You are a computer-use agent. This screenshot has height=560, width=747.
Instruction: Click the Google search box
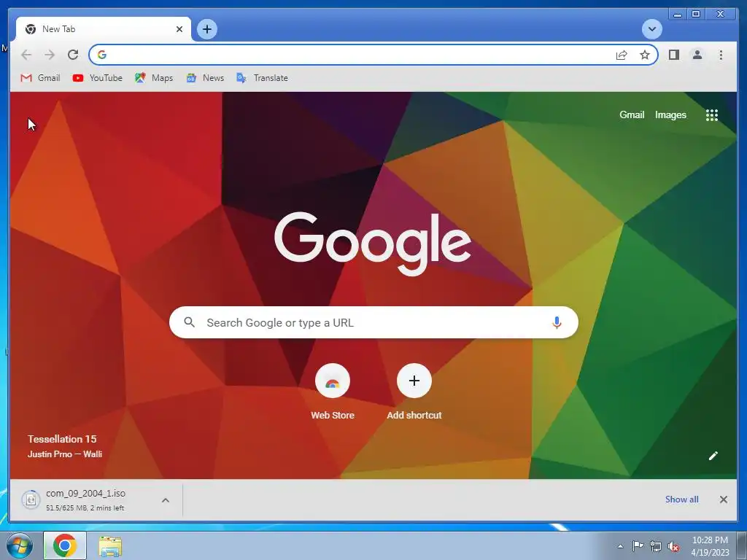[x=373, y=322]
